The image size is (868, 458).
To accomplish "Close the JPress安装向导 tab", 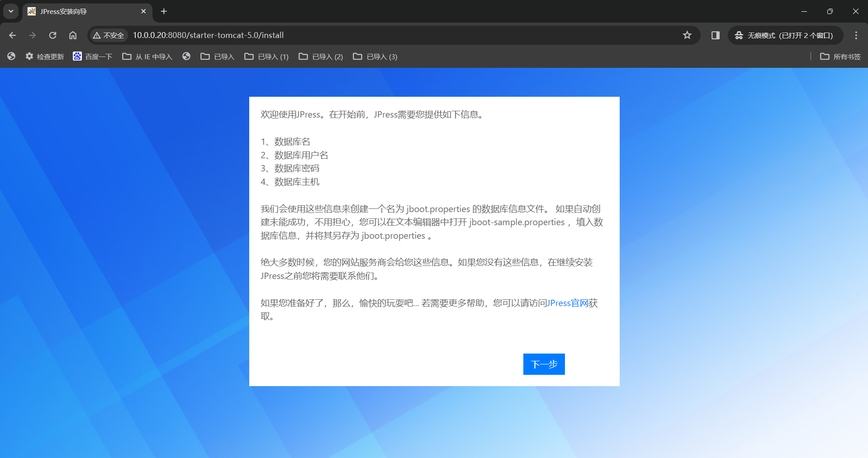I will tap(143, 11).
